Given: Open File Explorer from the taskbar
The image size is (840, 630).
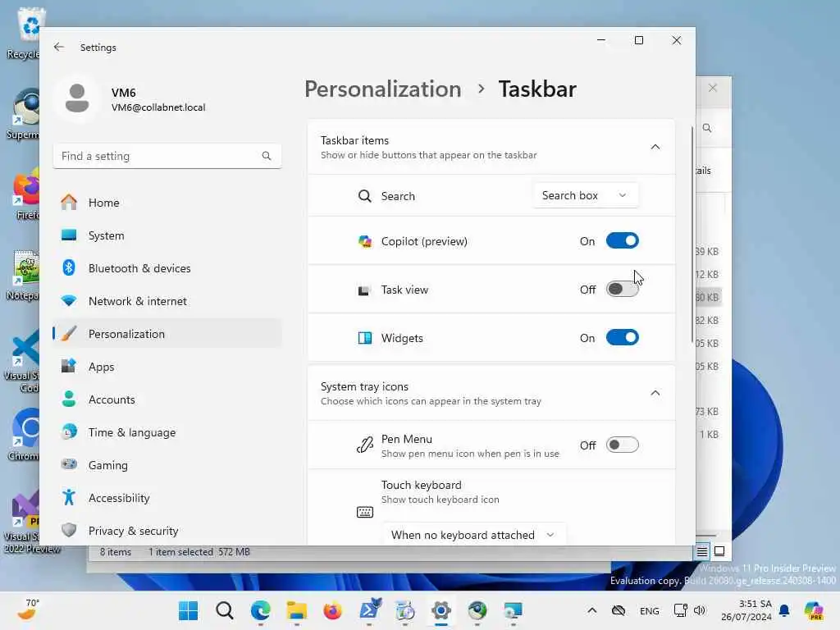Looking at the screenshot, I should (296, 610).
